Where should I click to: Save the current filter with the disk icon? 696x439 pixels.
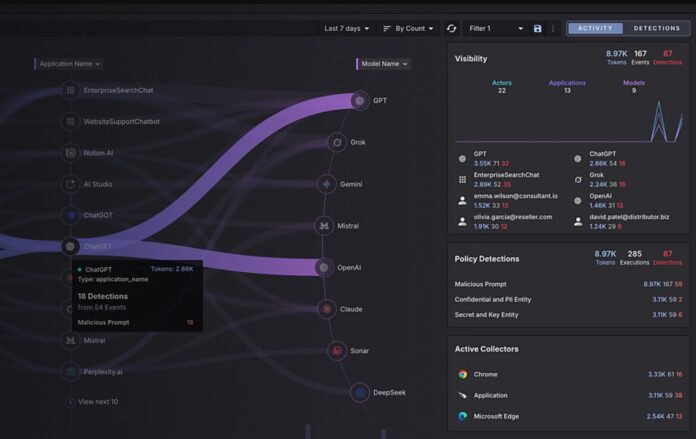coord(538,28)
